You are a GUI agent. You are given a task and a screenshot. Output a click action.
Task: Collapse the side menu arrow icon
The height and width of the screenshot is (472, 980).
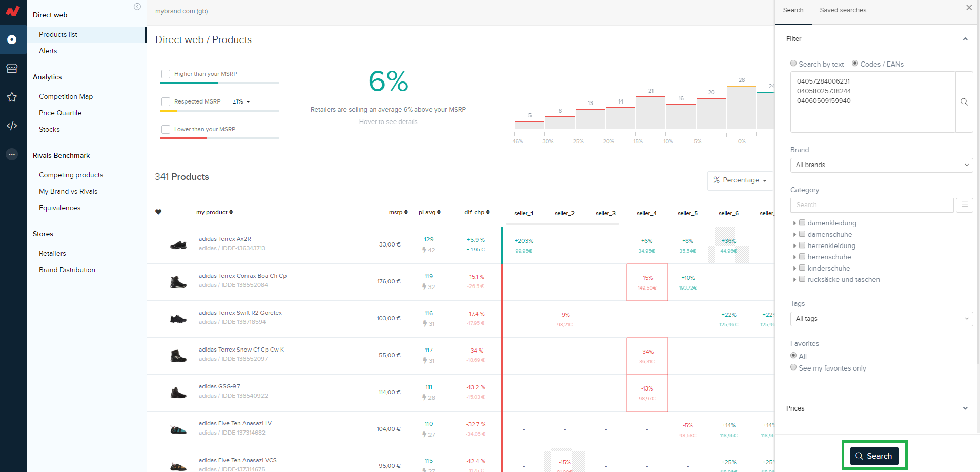click(137, 7)
